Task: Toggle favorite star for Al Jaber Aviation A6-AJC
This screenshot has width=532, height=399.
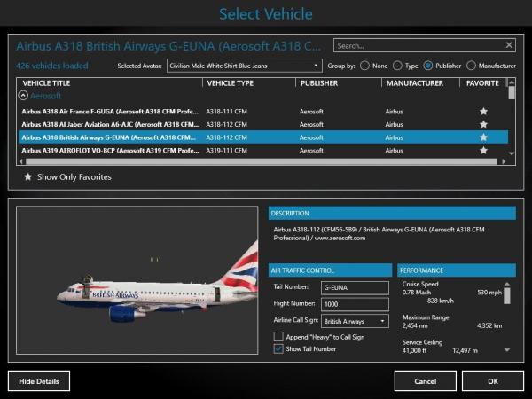Action: (x=483, y=124)
